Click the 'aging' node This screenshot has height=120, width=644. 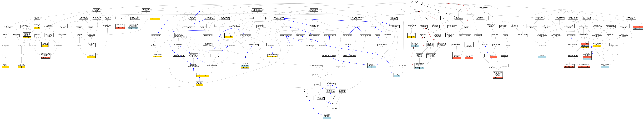tap(267, 18)
